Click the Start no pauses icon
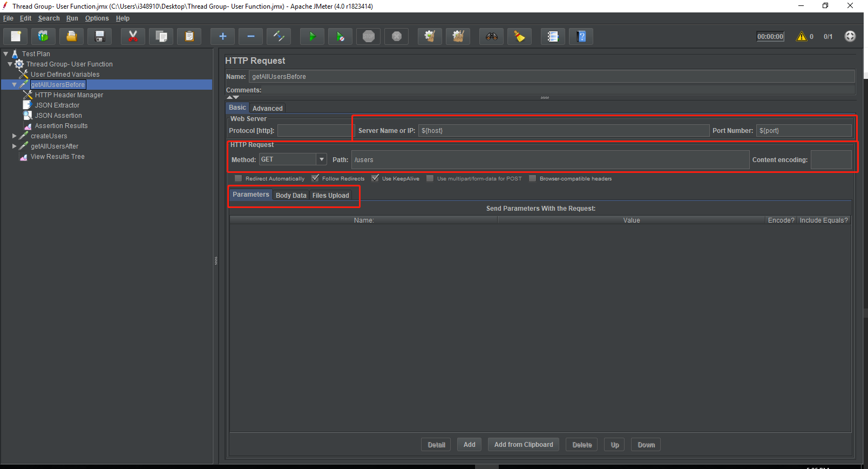Image resolution: width=868 pixels, height=469 pixels. 340,36
